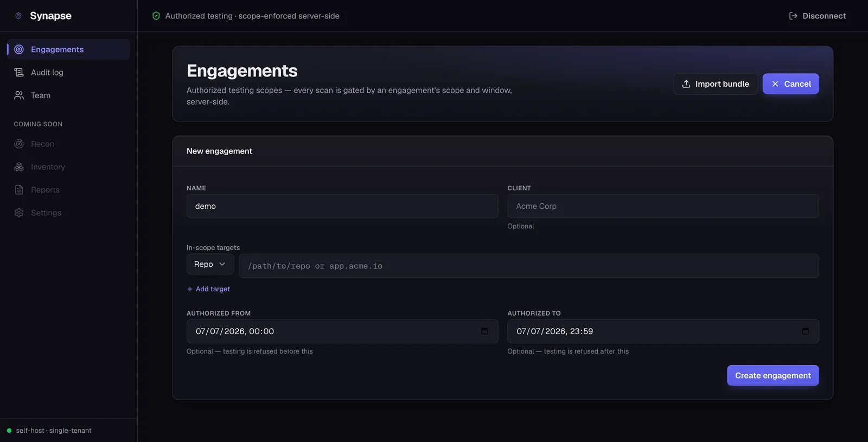The width and height of the screenshot is (868, 442).
Task: Click the 'Authorized testing scopes' description paragraph
Action: [349, 96]
